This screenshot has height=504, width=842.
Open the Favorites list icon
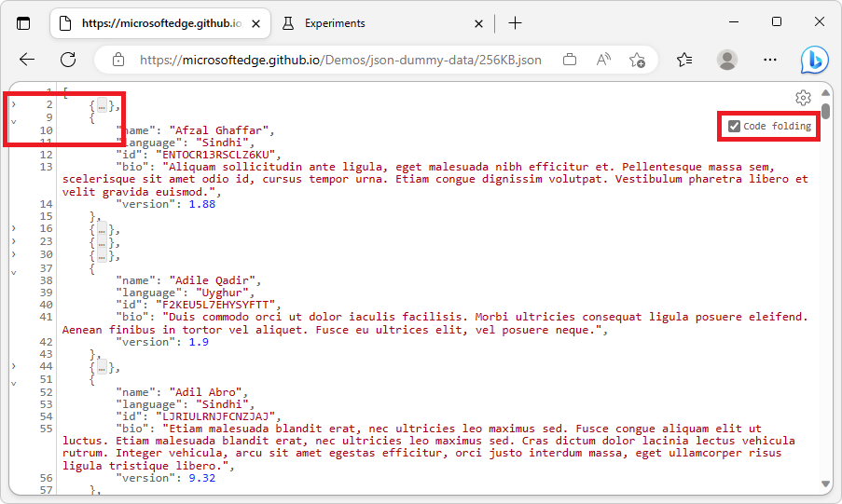[684, 60]
